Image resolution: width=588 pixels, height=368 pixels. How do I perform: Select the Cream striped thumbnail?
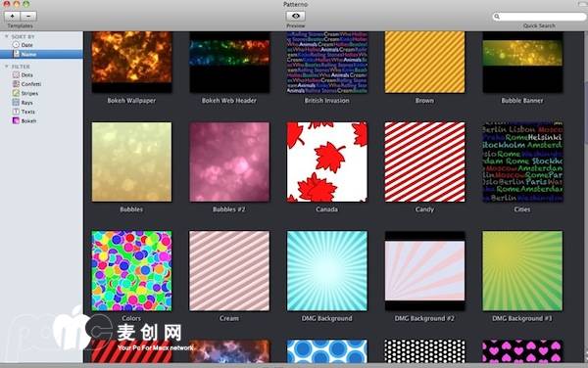tap(229, 271)
